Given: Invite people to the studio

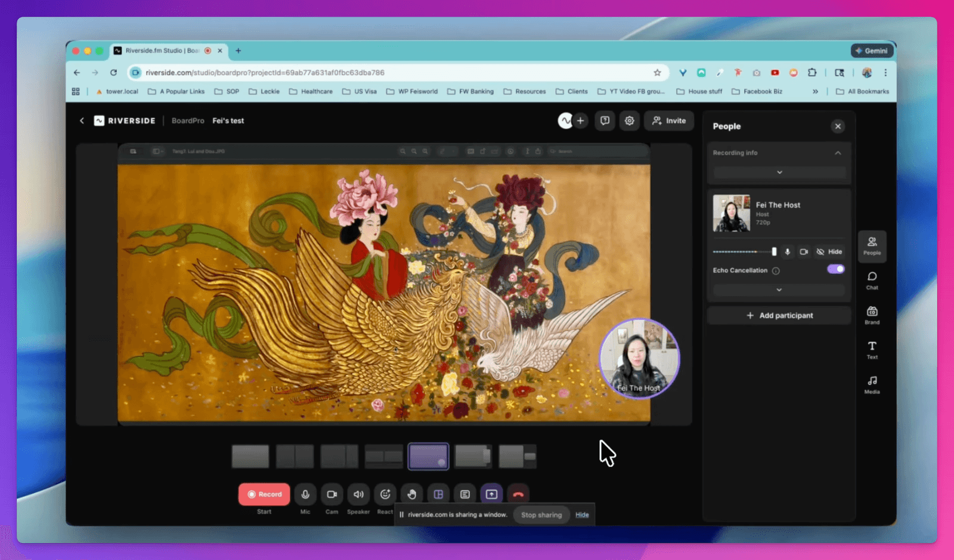Looking at the screenshot, I should pyautogui.click(x=669, y=120).
